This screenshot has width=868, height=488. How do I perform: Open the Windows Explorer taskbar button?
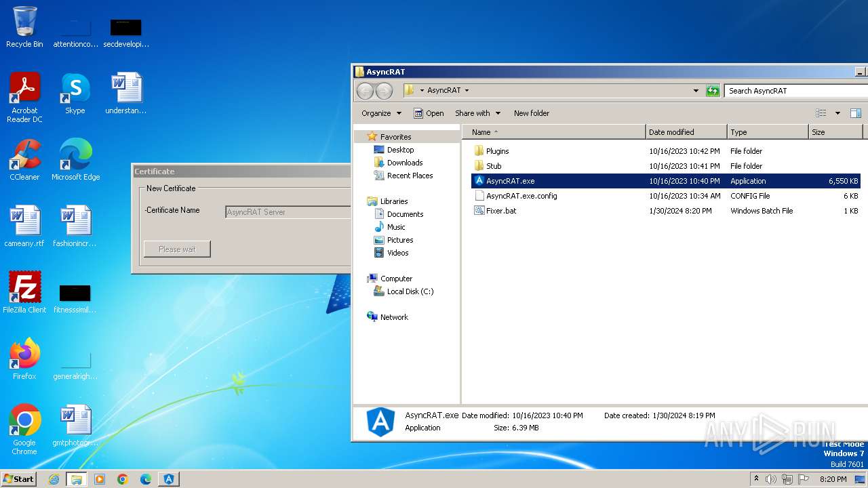point(77,479)
